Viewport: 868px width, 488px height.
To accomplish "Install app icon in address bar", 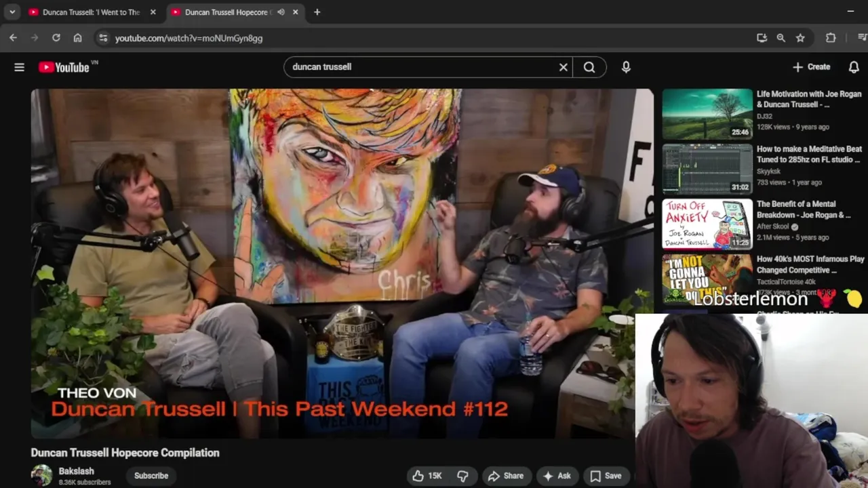I will click(x=762, y=38).
